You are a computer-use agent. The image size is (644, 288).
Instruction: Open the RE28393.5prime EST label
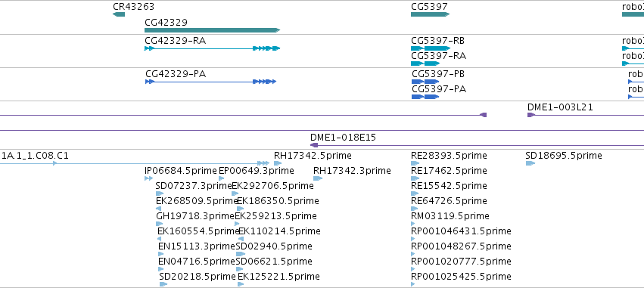click(x=449, y=156)
